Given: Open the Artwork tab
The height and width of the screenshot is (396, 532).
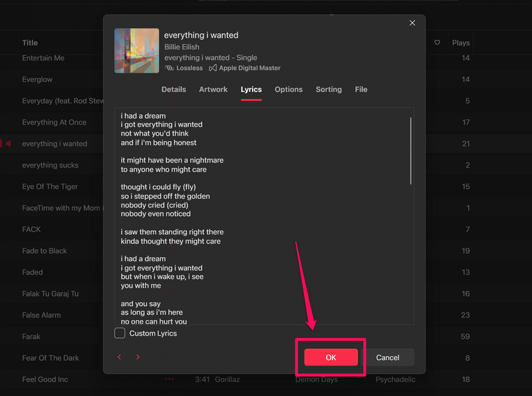Looking at the screenshot, I should tap(213, 89).
